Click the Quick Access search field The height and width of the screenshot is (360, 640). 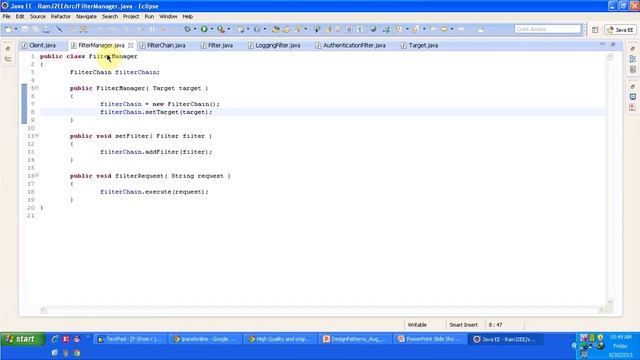[548, 29]
